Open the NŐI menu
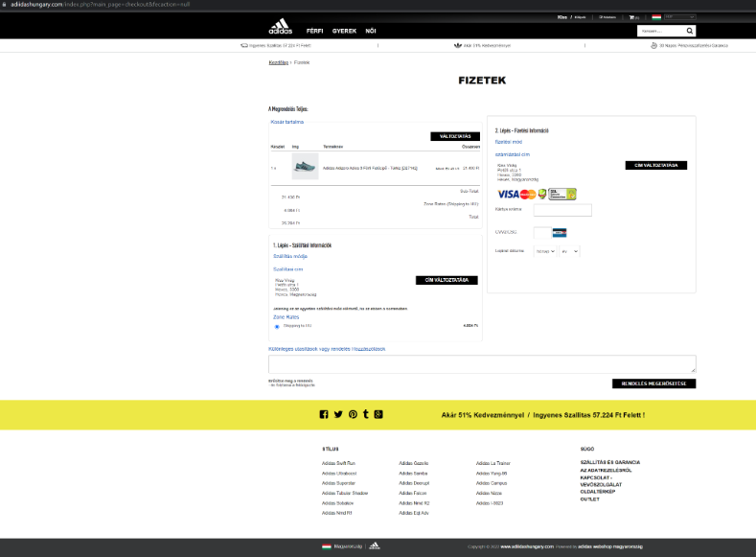 click(x=371, y=31)
